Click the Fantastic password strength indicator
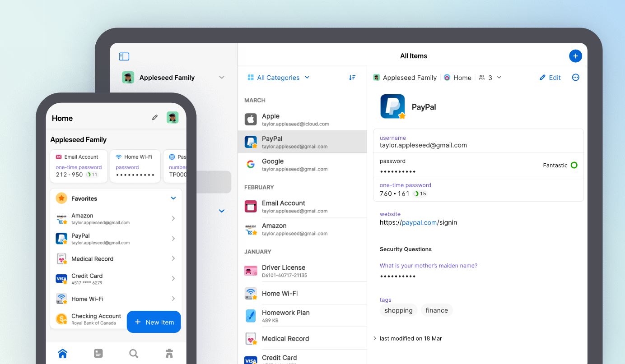The image size is (625, 364). pos(560,165)
